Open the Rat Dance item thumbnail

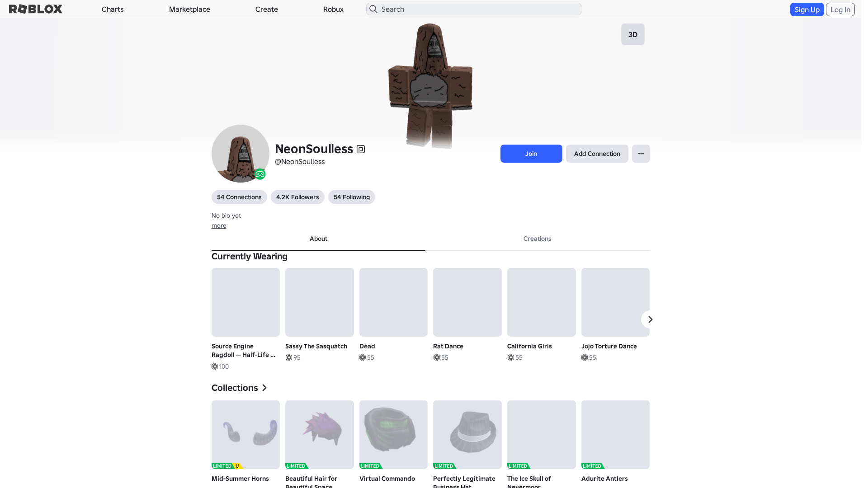(x=467, y=302)
